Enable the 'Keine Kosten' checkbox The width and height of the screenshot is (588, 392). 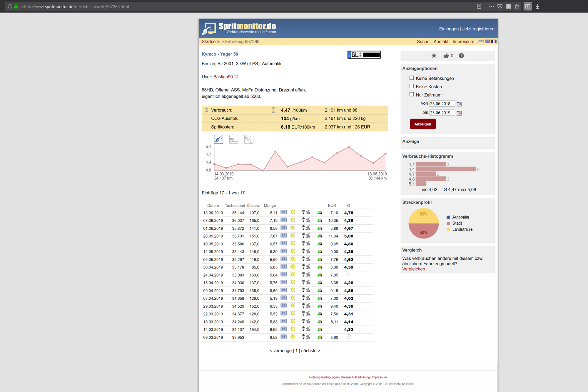(412, 86)
